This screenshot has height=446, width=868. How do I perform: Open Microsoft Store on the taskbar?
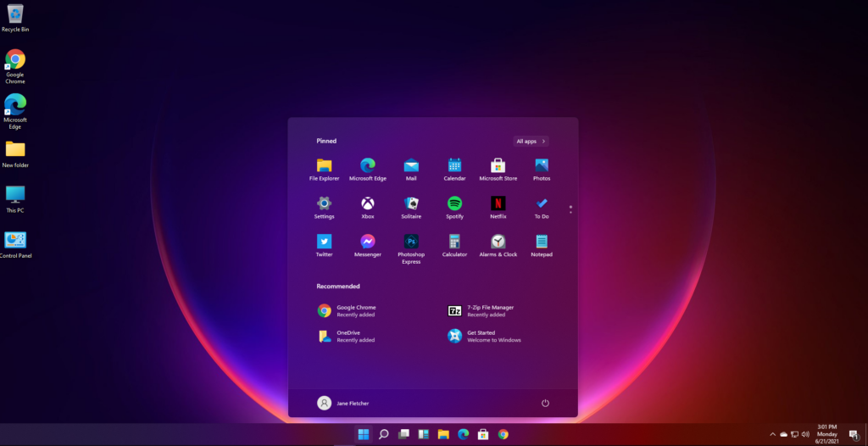pos(482,434)
